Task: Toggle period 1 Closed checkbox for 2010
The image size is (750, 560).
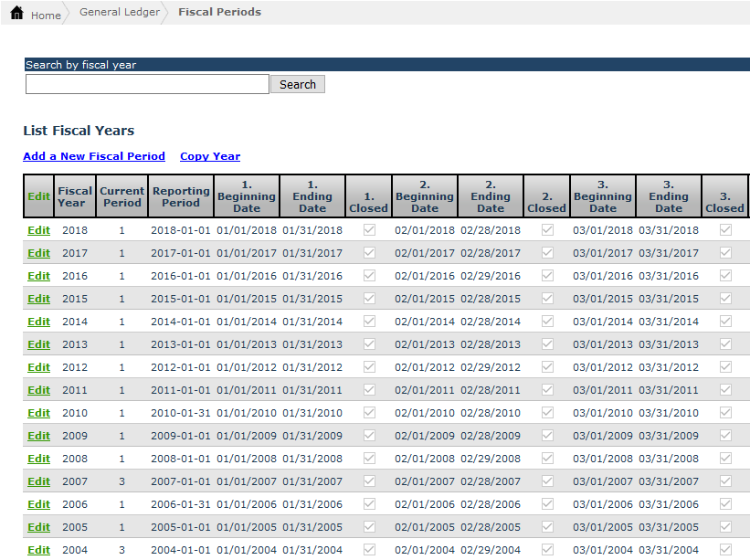Action: tap(369, 413)
